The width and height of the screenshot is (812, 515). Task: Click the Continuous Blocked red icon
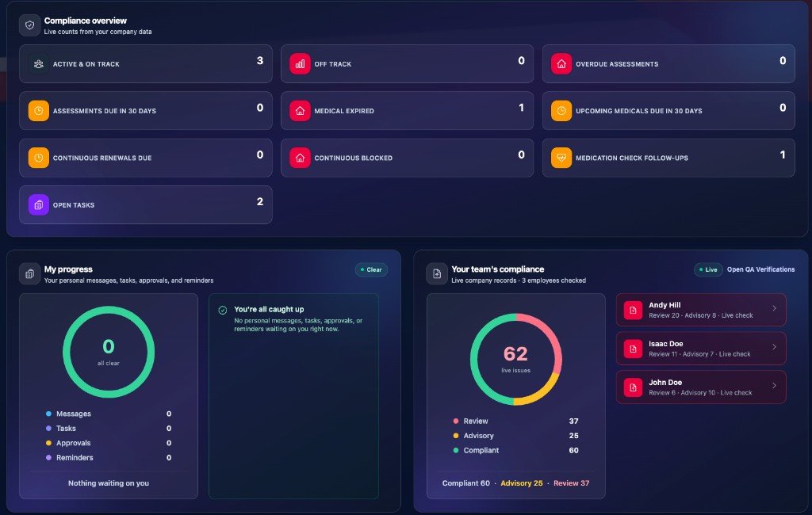click(x=300, y=158)
